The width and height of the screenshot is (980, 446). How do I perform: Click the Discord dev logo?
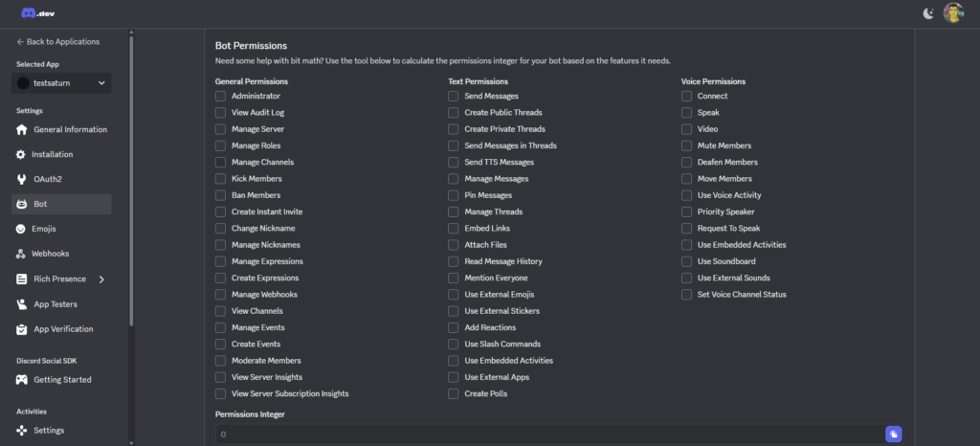(x=36, y=12)
